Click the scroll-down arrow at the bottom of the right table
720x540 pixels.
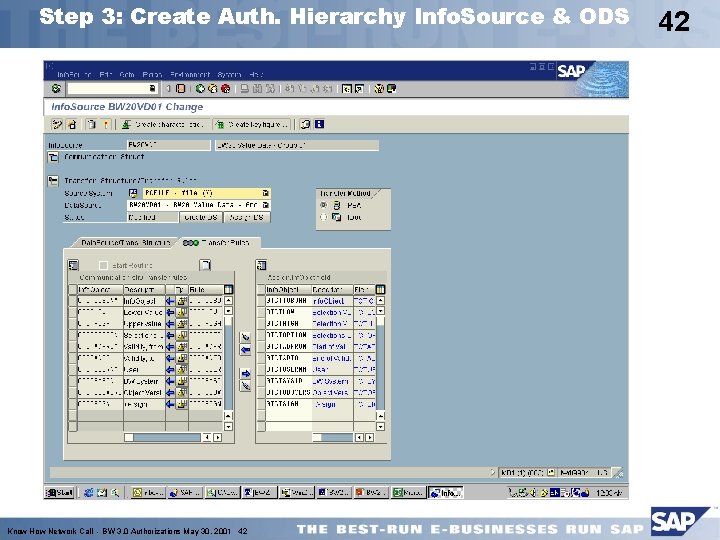(x=380, y=426)
